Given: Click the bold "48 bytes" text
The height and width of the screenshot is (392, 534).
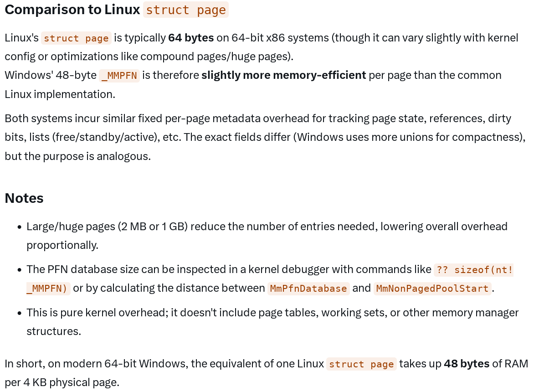Looking at the screenshot, I should pos(467,364).
